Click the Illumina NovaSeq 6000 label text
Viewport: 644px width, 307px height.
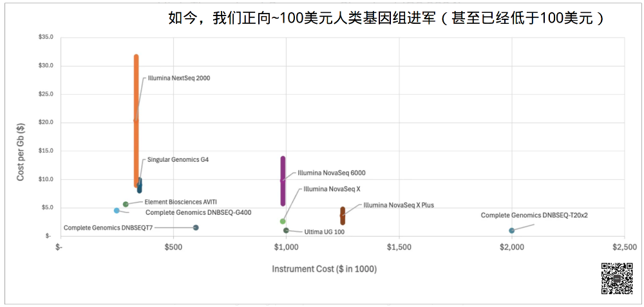pos(331,173)
